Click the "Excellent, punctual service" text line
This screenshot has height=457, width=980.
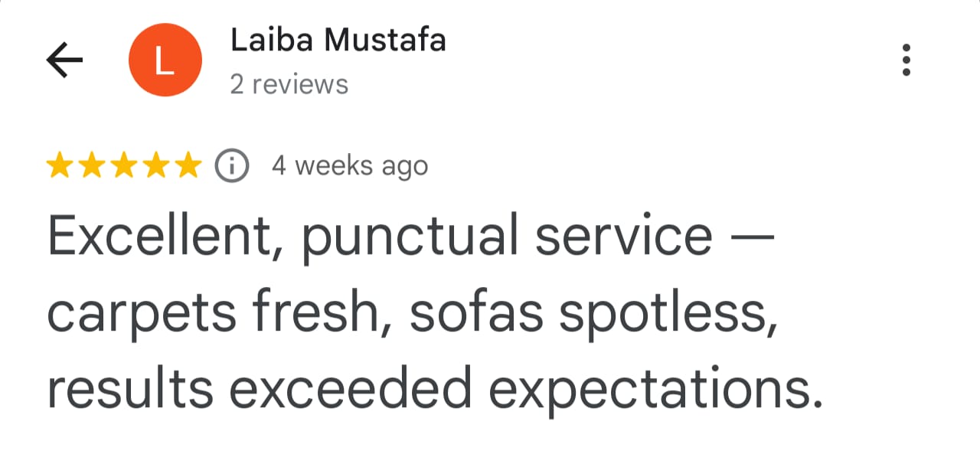[x=412, y=237]
